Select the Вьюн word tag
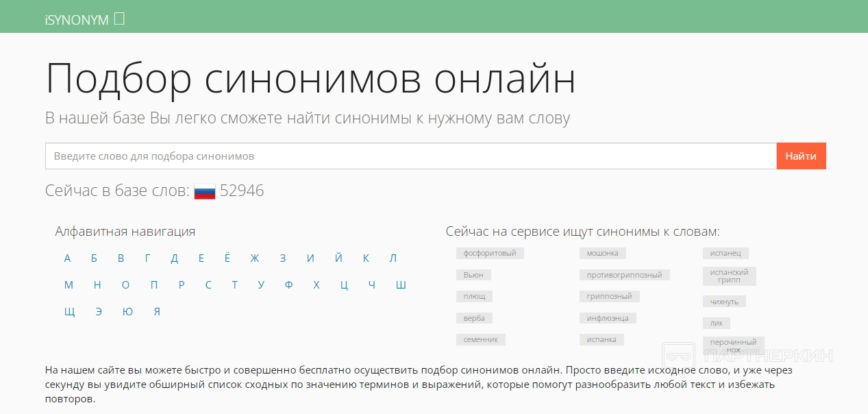Screen dimensions: 868x414 click(473, 275)
